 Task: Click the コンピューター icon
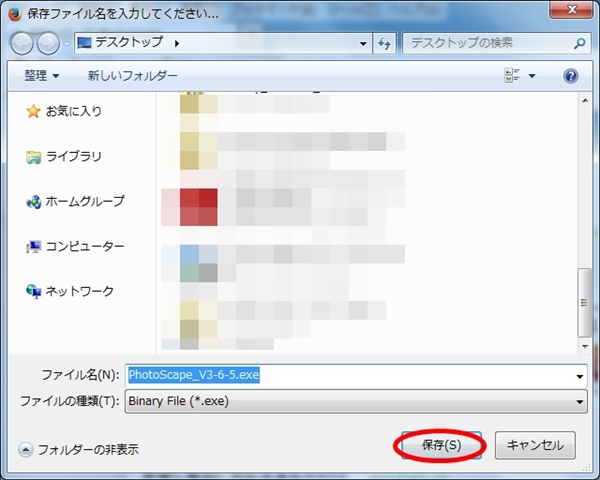click(x=33, y=247)
